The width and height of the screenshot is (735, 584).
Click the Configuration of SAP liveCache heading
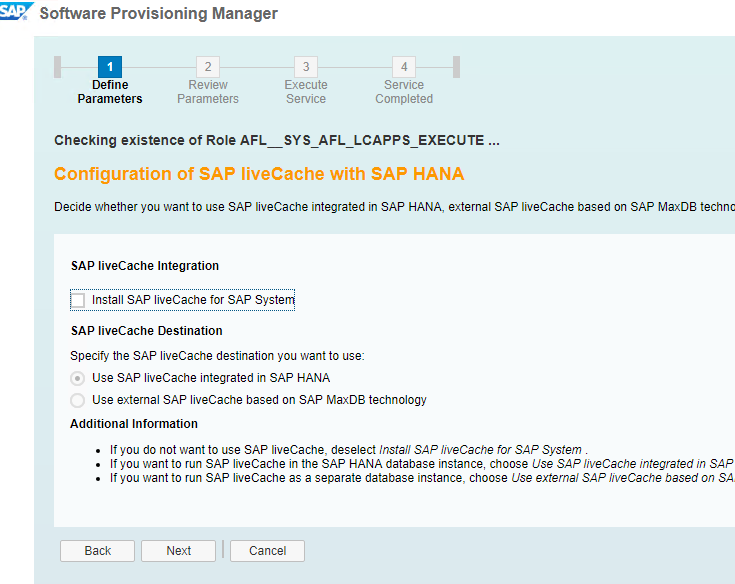[259, 174]
